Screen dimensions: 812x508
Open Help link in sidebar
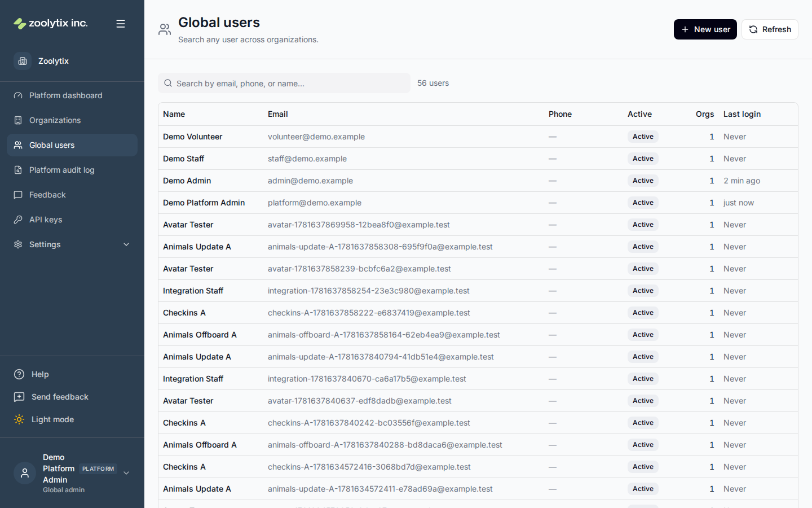tap(72, 374)
